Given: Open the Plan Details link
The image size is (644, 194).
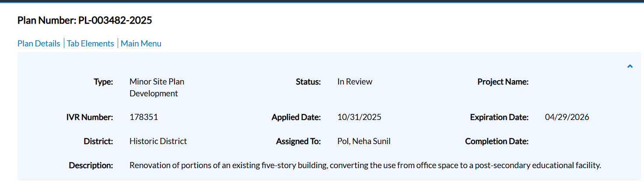Looking at the screenshot, I should [38, 43].
